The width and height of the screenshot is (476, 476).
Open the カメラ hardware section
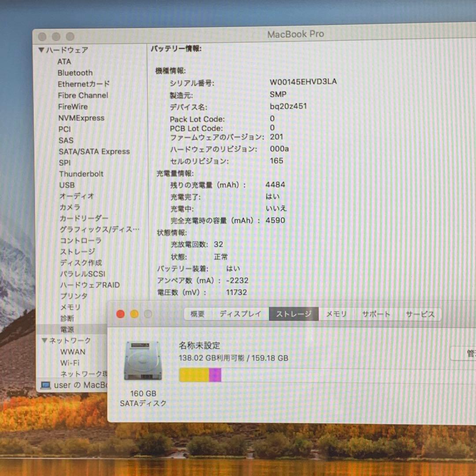pyautogui.click(x=69, y=207)
